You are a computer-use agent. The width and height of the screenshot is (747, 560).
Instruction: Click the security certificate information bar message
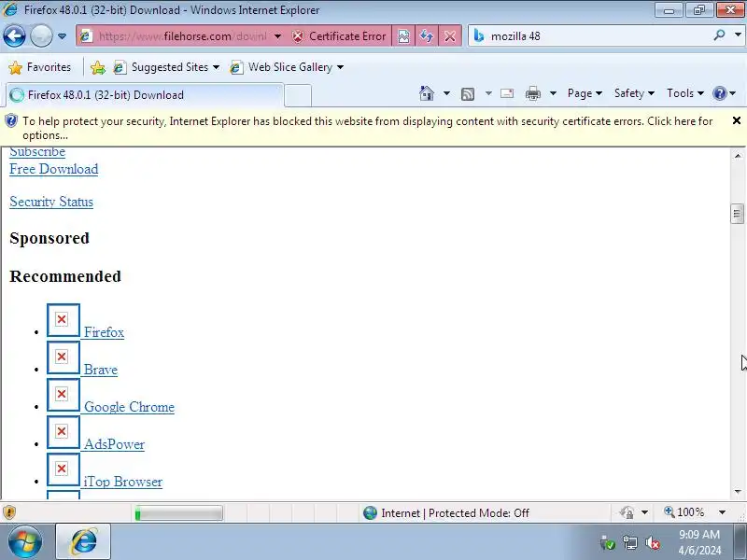point(367,128)
